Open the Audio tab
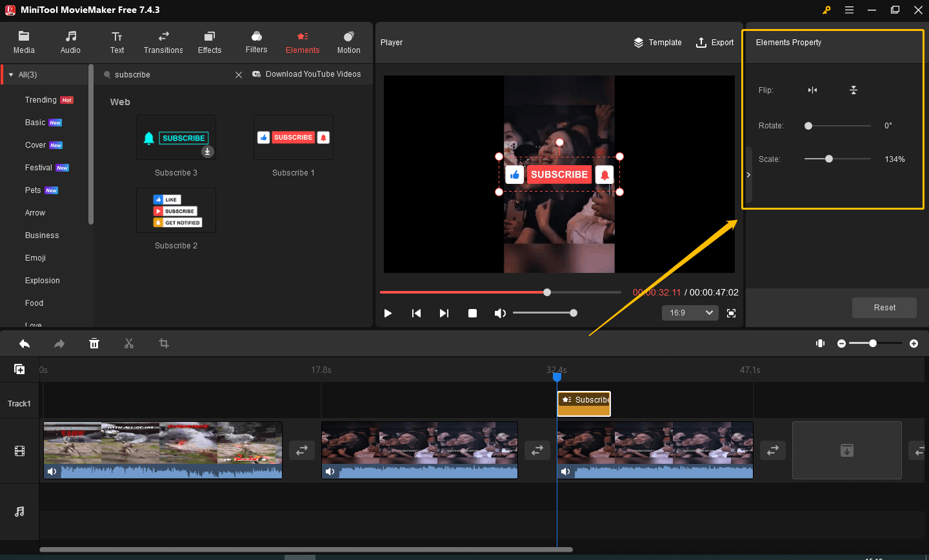This screenshot has height=560, width=929. click(x=70, y=43)
